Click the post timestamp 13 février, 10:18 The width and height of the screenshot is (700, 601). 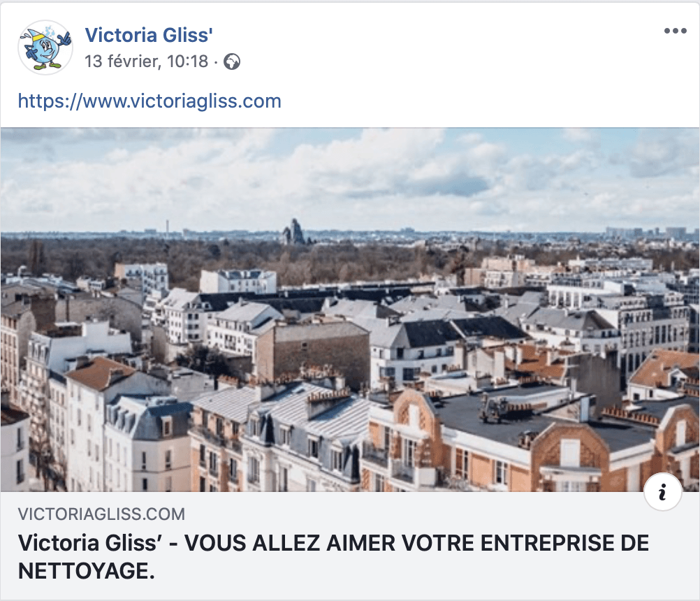147,61
